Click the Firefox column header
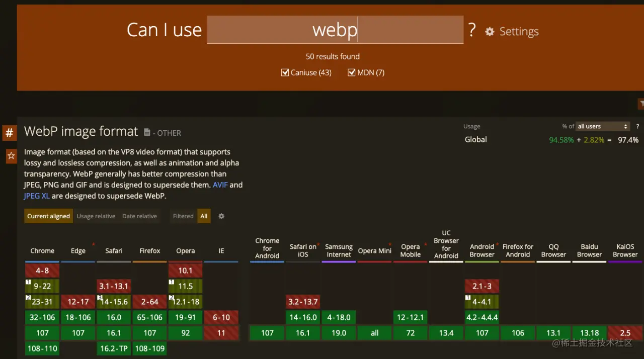 [149, 251]
